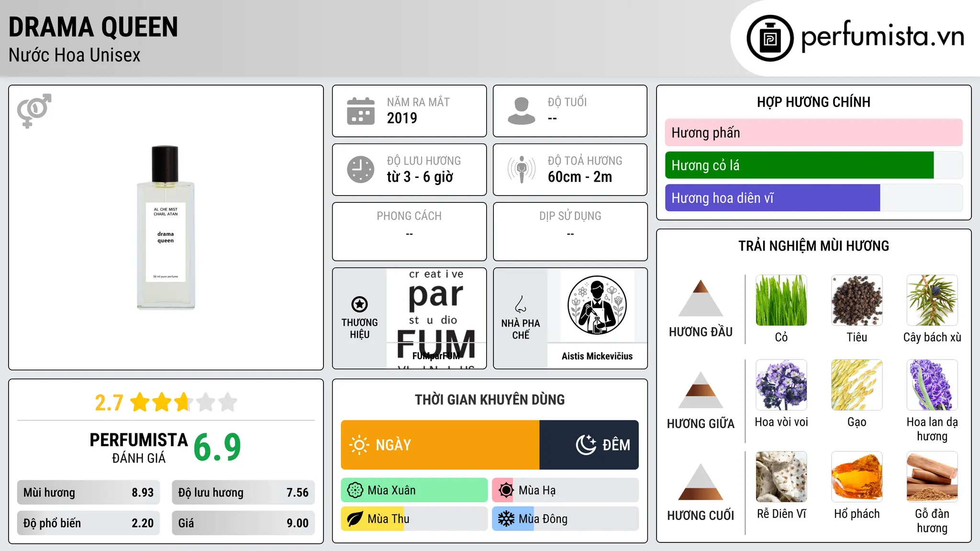The height and width of the screenshot is (551, 980).
Task: Click the Nước Hoa Unisex subtitle
Action: coord(75,55)
